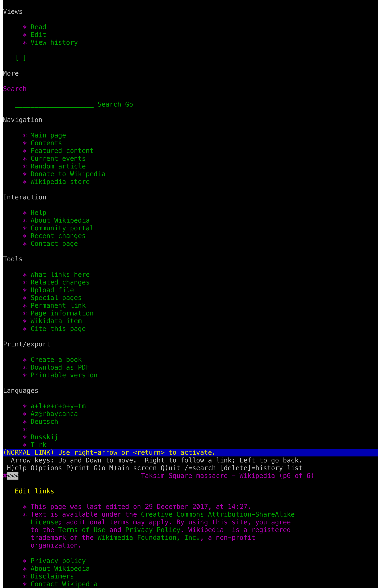Click the G)o command in the help bar
Screen dimensions: 378x588
pos(99,468)
